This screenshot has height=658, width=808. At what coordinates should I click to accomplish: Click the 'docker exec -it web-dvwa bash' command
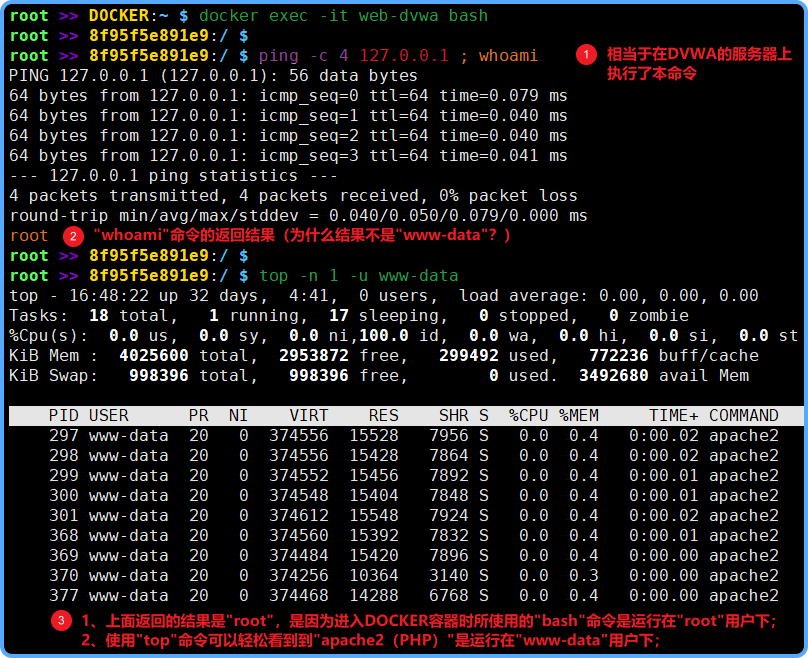point(343,16)
